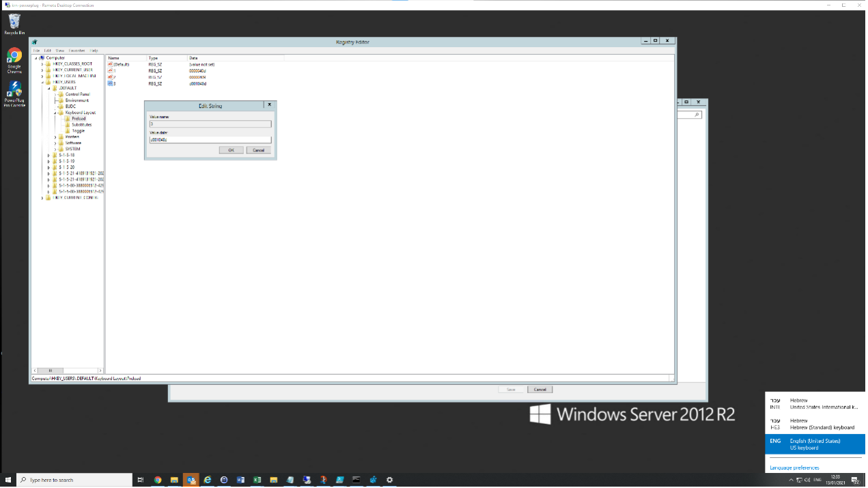Select the Control Panel key in tree
This screenshot has height=488, width=868.
click(77, 94)
